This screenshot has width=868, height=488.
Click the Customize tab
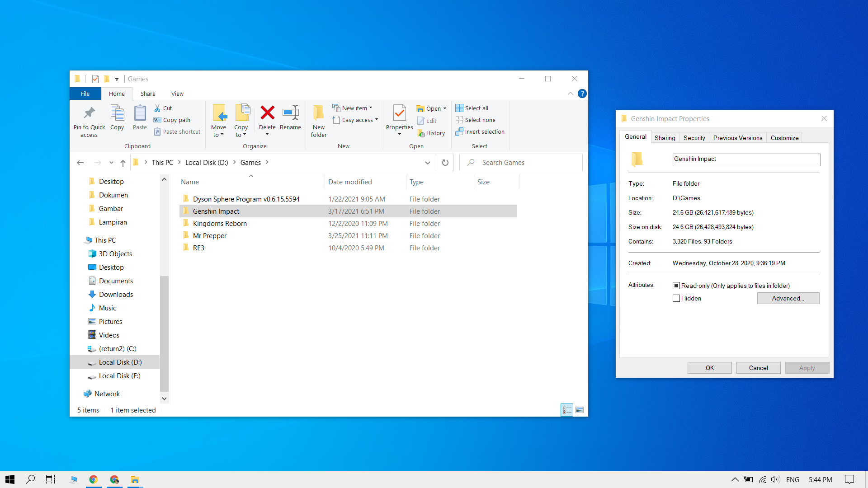point(785,138)
